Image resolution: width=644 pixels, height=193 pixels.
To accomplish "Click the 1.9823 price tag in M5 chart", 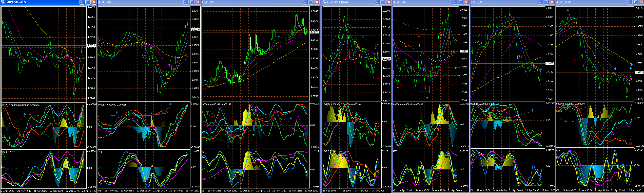I will pos(195,30).
